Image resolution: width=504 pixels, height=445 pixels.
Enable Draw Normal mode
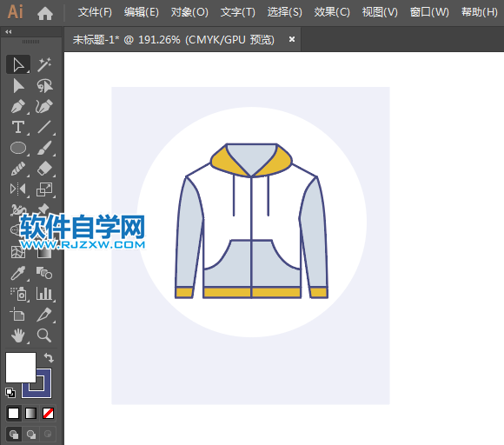[14, 435]
